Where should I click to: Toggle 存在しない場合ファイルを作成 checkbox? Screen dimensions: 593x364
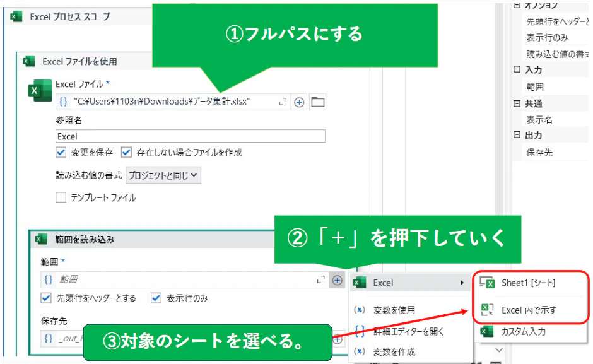click(126, 152)
